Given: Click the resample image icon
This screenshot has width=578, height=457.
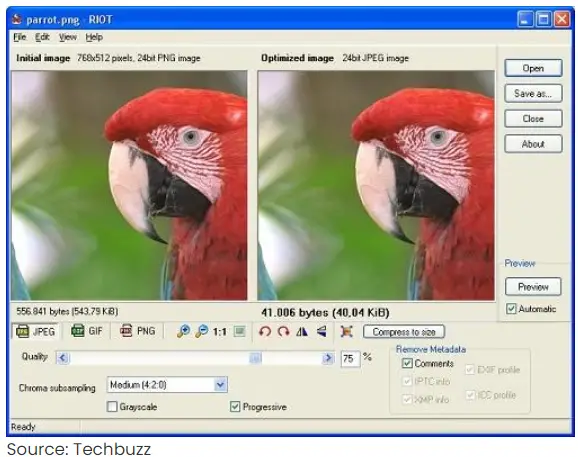Looking at the screenshot, I should pos(347,331).
